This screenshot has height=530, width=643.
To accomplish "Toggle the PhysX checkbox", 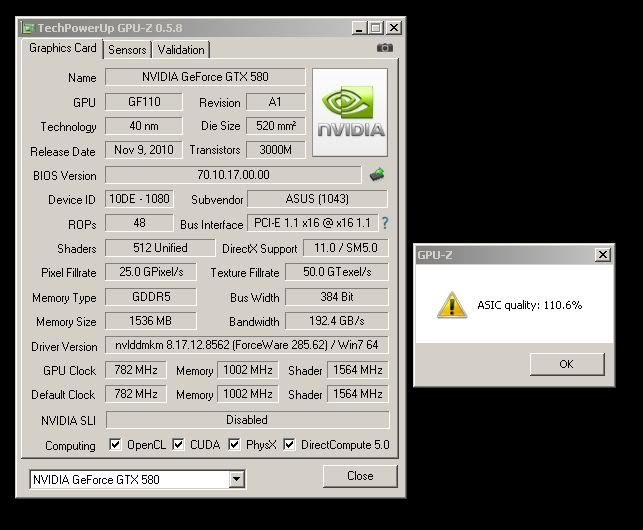I will [234, 444].
